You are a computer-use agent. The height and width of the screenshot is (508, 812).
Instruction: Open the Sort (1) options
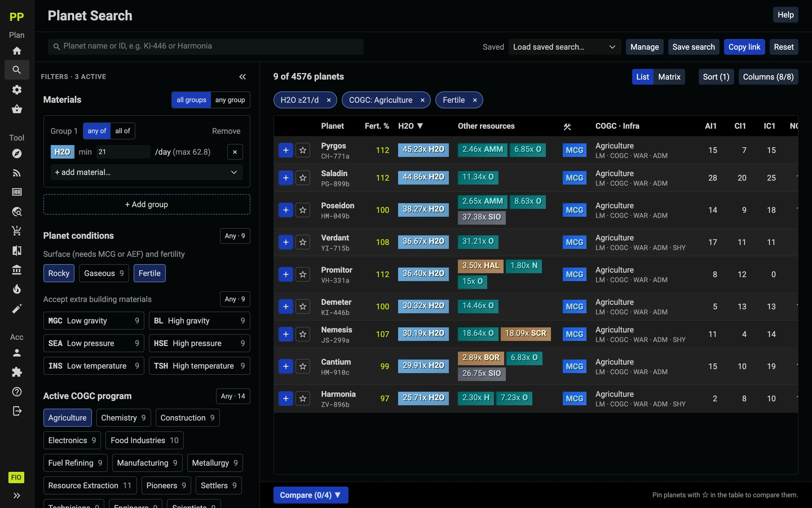tap(716, 77)
